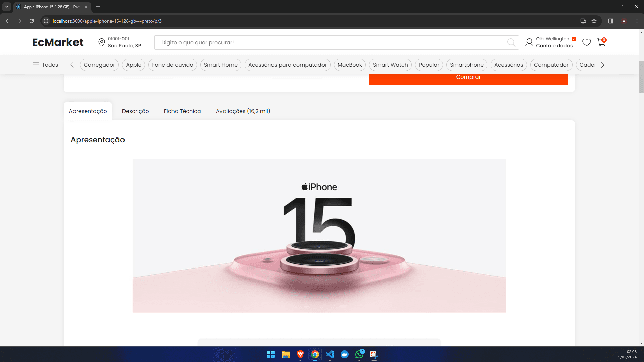The image size is (644, 362).
Task: Click the EcMarket logo
Action: pyautogui.click(x=58, y=42)
